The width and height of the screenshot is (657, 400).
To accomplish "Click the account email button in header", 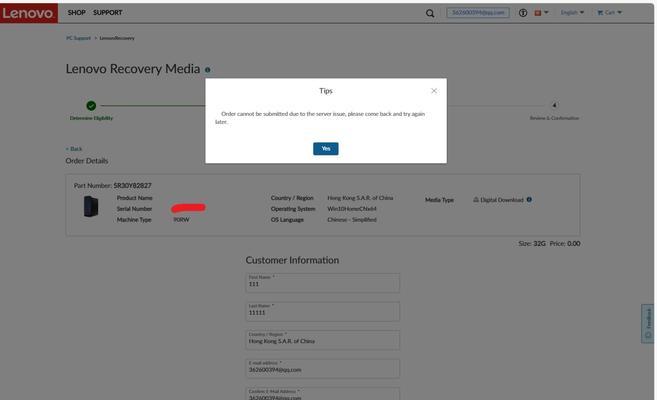I will tap(478, 13).
